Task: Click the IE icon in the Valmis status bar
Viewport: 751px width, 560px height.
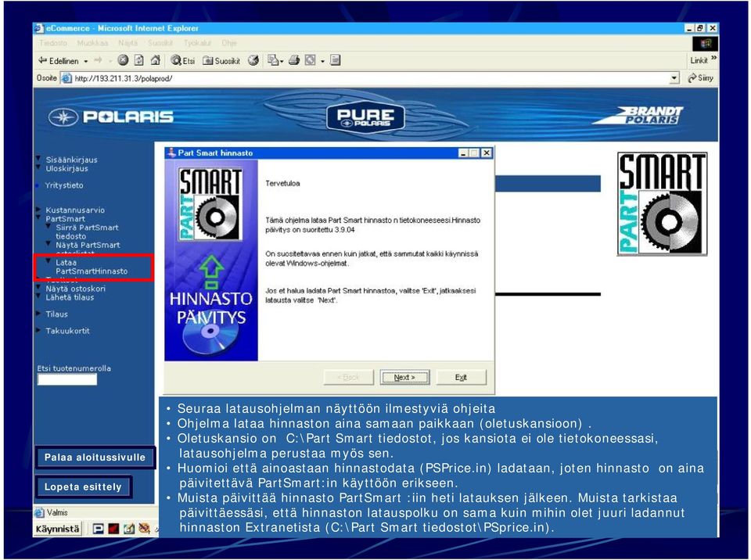Action: point(40,512)
